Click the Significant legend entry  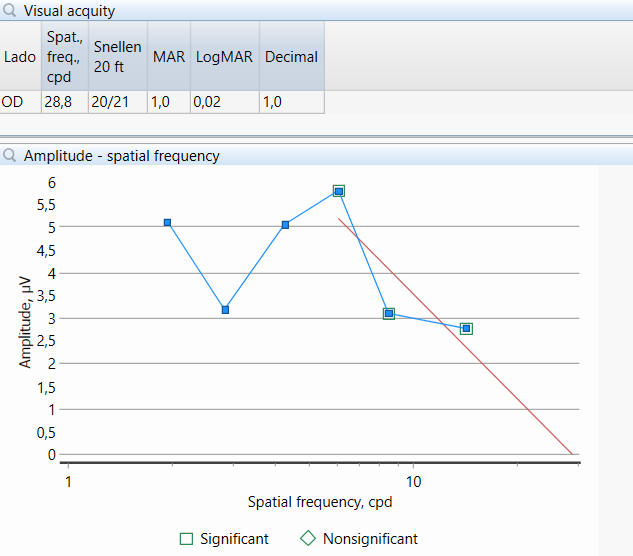click(x=224, y=539)
